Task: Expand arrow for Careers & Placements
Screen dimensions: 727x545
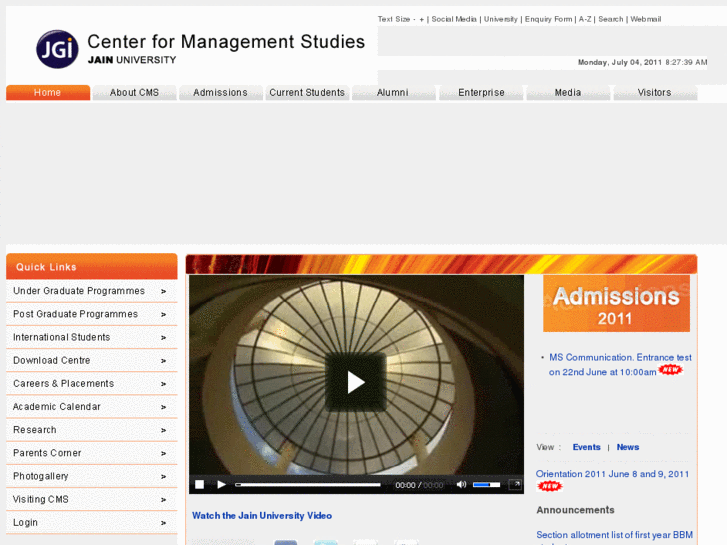Action: (x=163, y=384)
